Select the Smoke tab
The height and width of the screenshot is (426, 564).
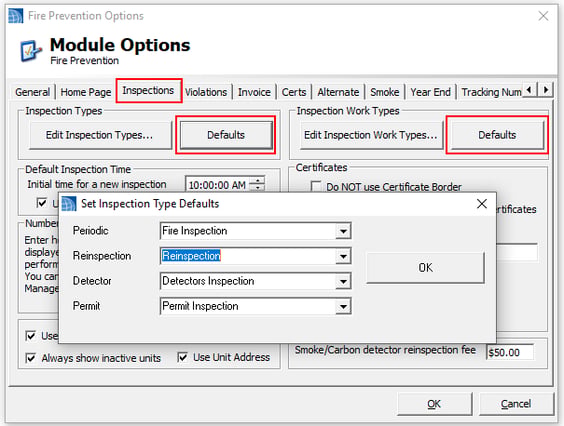[x=385, y=92]
